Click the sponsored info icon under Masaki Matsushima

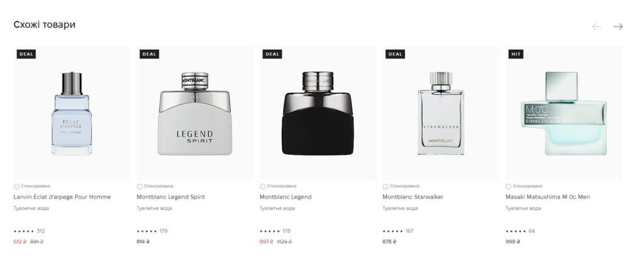[508, 187]
